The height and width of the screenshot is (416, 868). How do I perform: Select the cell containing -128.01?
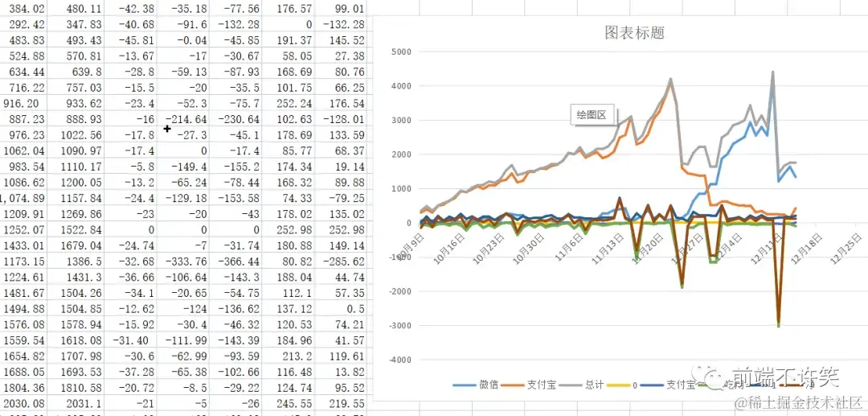[x=342, y=119]
